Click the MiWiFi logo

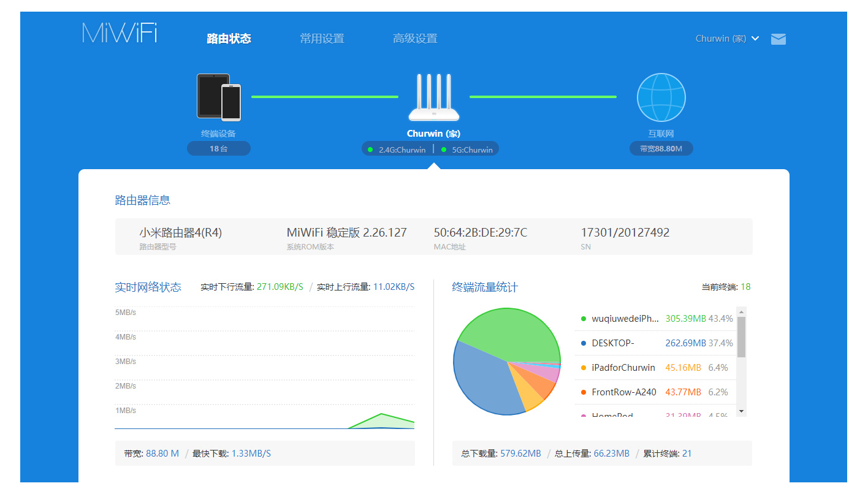[x=120, y=33]
